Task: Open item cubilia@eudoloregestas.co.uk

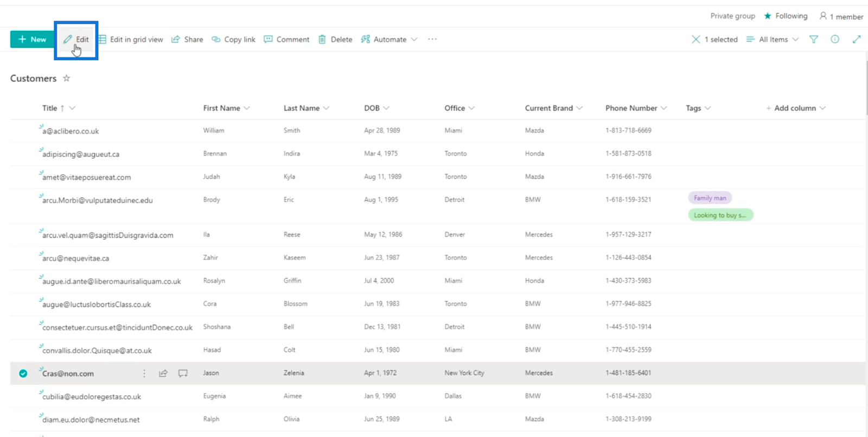Action: tap(92, 397)
